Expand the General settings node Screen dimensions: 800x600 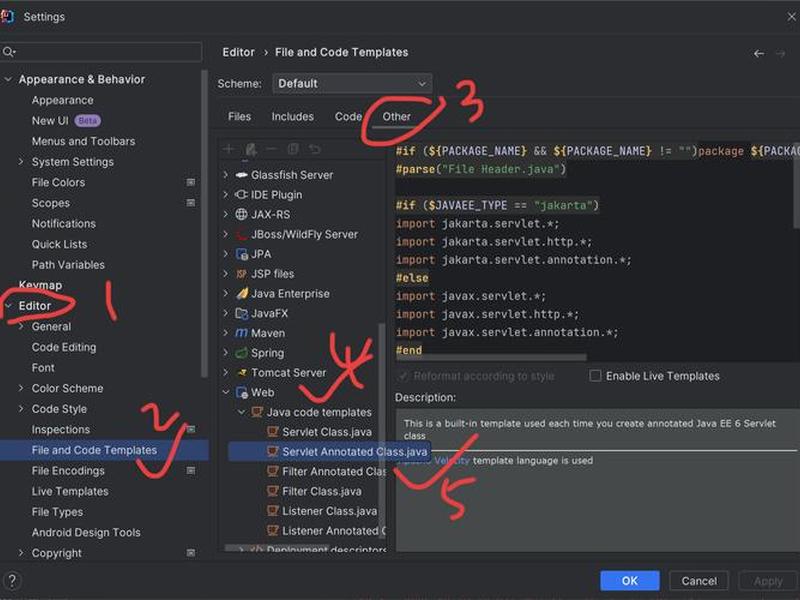pyautogui.click(x=21, y=327)
